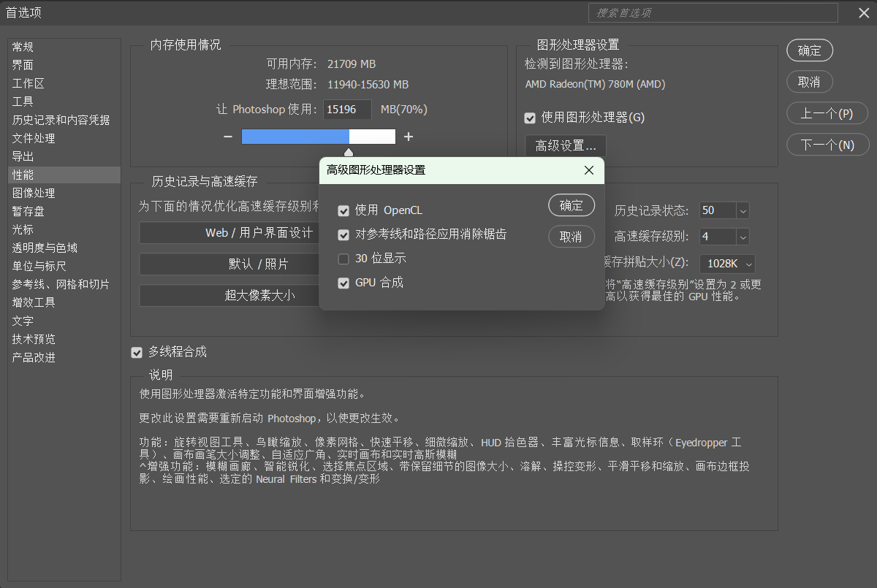Select 单位与标尺 category in sidebar
Screen dimensions: 877x588
64,266
